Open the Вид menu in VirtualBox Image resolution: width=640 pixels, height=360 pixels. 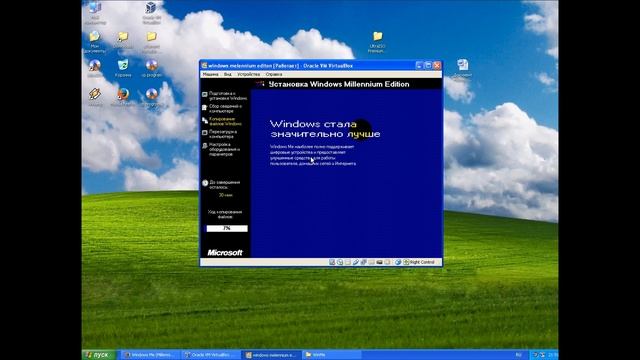pyautogui.click(x=228, y=75)
